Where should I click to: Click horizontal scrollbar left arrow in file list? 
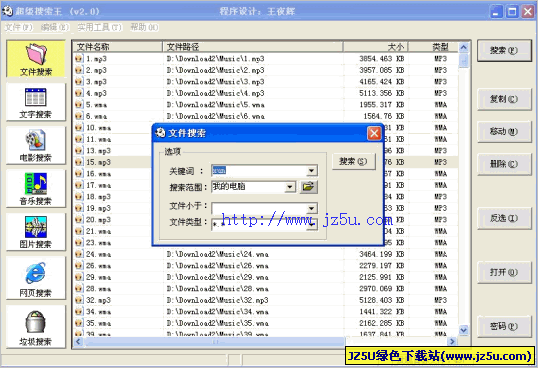click(x=79, y=341)
